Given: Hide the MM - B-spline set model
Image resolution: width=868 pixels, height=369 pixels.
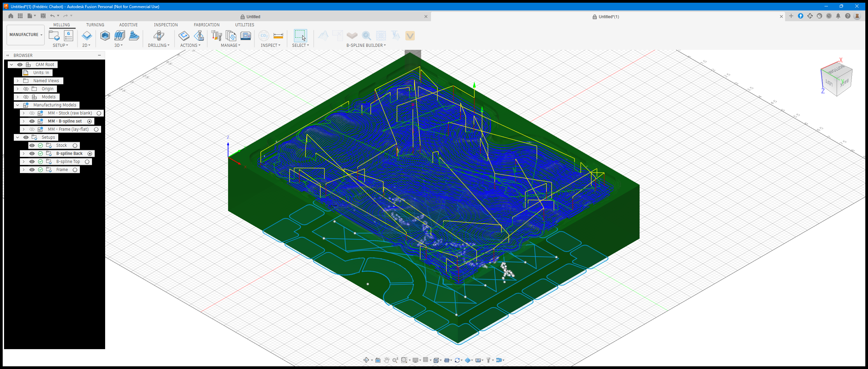Looking at the screenshot, I should pos(32,121).
